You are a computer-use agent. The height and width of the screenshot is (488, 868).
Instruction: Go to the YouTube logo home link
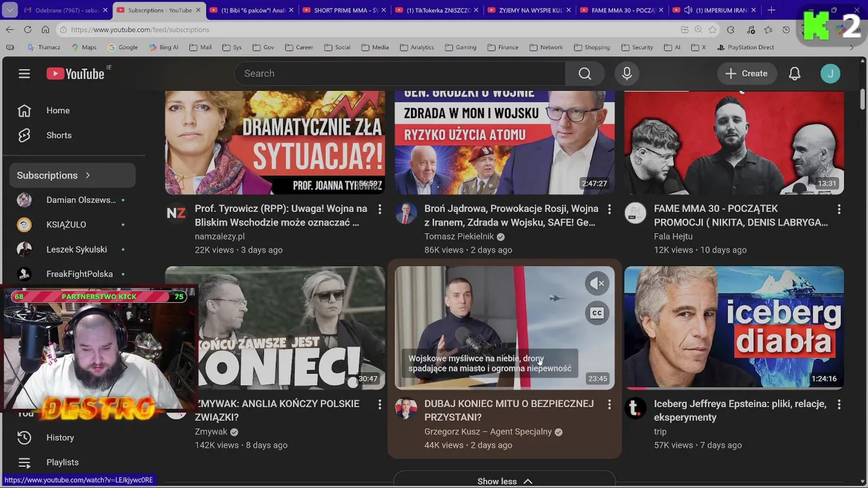pyautogui.click(x=75, y=73)
